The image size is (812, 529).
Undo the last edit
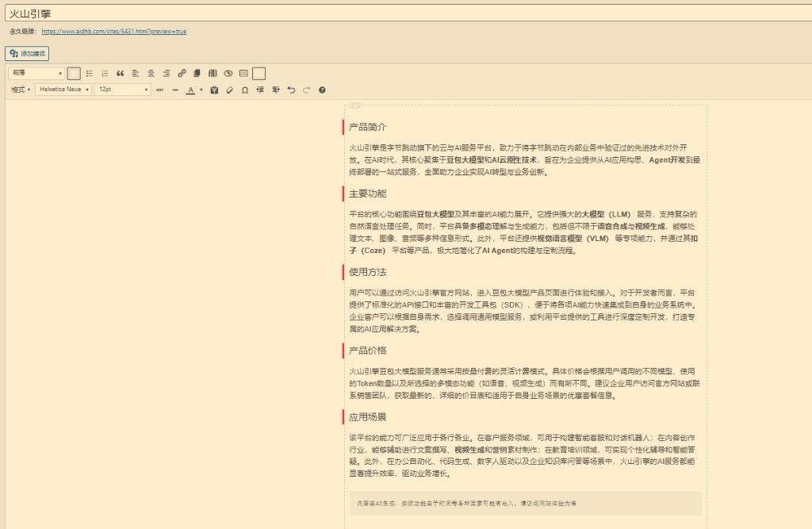[x=291, y=90]
